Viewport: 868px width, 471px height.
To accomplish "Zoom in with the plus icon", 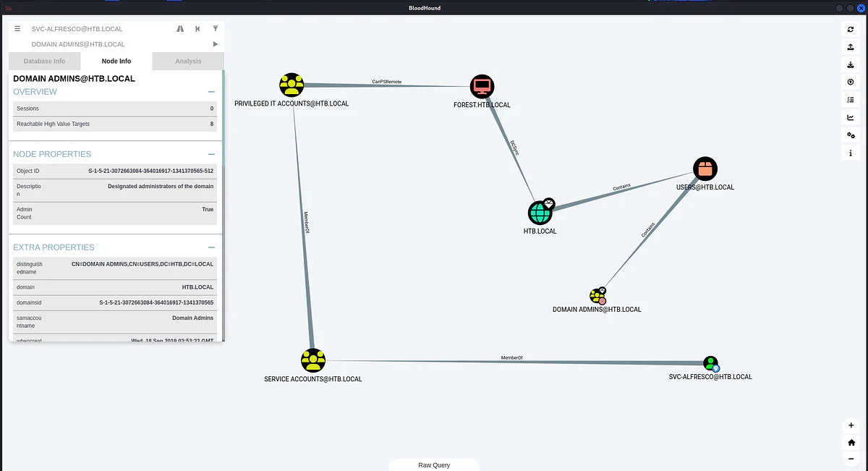I will pyautogui.click(x=851, y=426).
